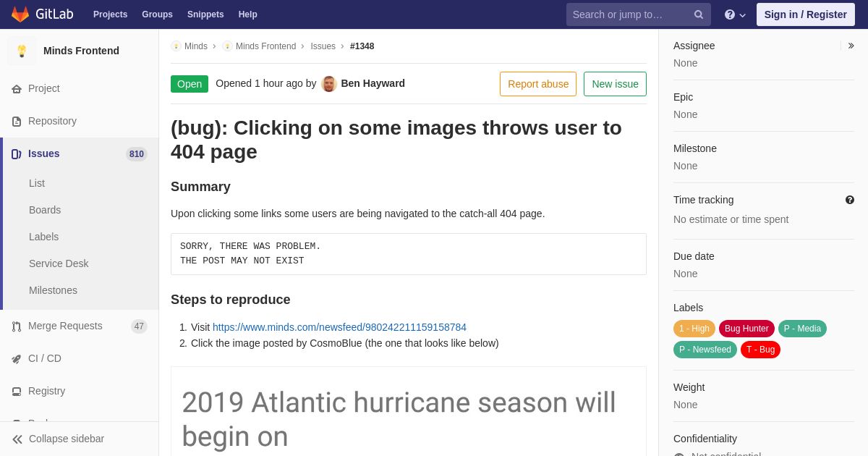868x456 pixels.
Task: Open the Service Desk submenu item
Action: (x=59, y=263)
